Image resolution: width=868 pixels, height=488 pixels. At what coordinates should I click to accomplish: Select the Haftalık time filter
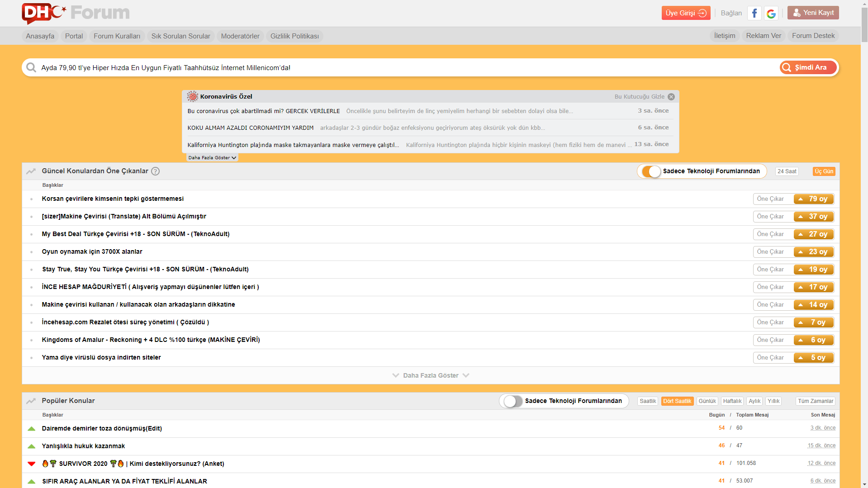click(732, 401)
